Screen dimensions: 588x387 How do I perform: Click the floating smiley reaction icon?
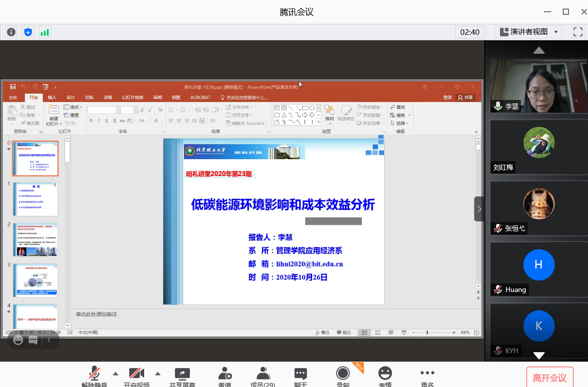18,340
